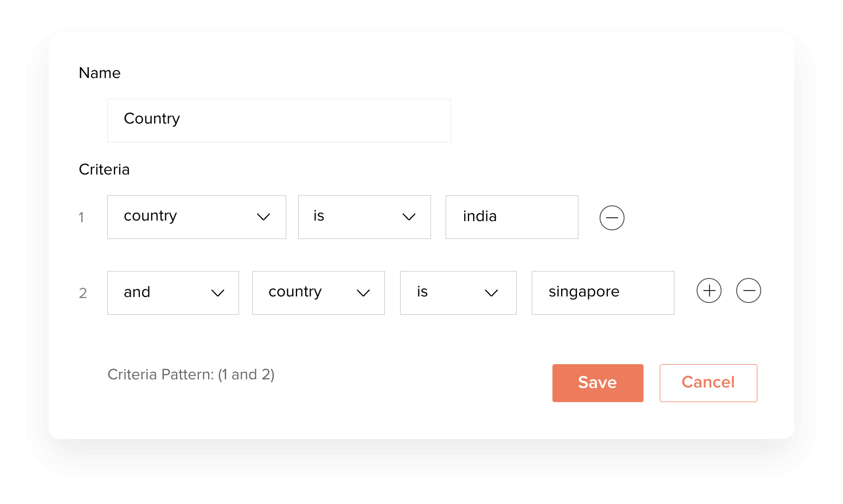Open the first row country field dropdown

pyautogui.click(x=197, y=217)
